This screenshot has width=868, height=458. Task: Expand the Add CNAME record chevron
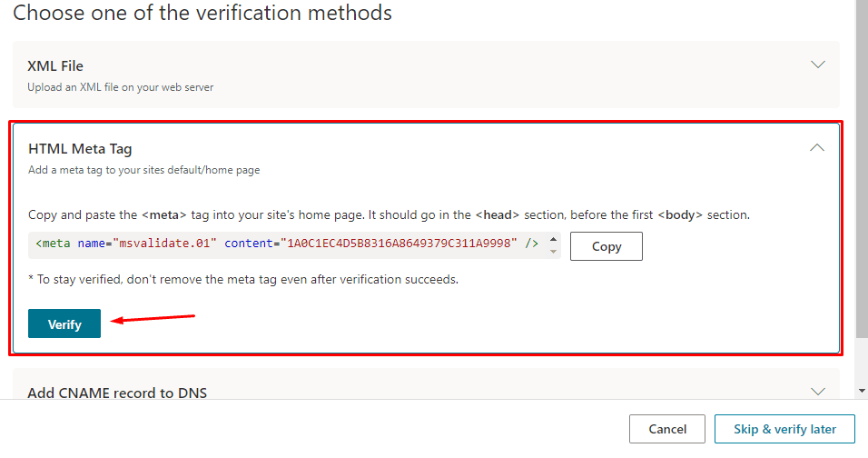817,391
